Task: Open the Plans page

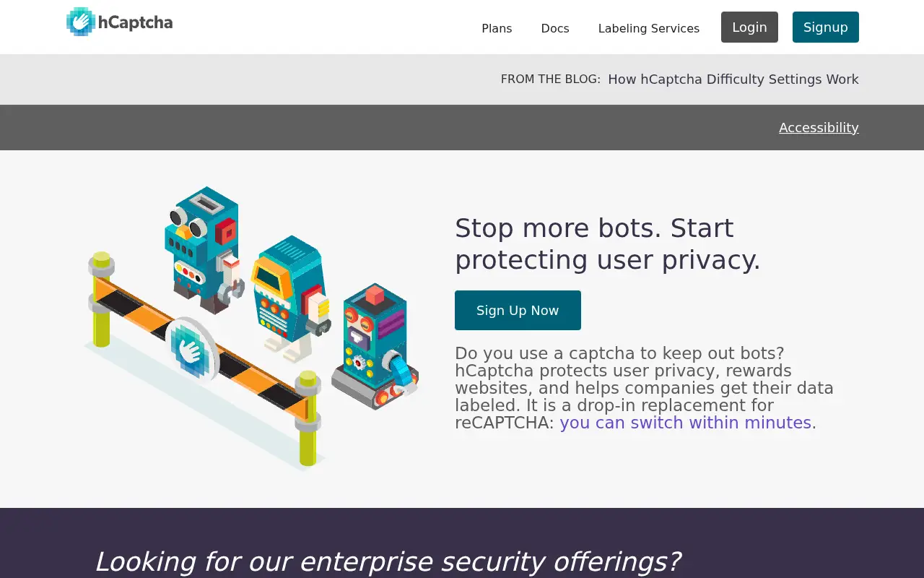Action: 497,28
